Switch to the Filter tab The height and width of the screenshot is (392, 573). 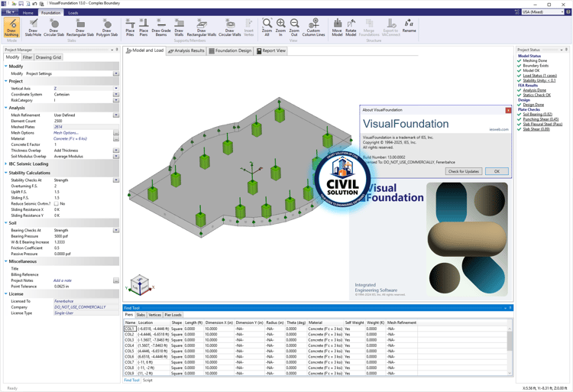coord(28,57)
